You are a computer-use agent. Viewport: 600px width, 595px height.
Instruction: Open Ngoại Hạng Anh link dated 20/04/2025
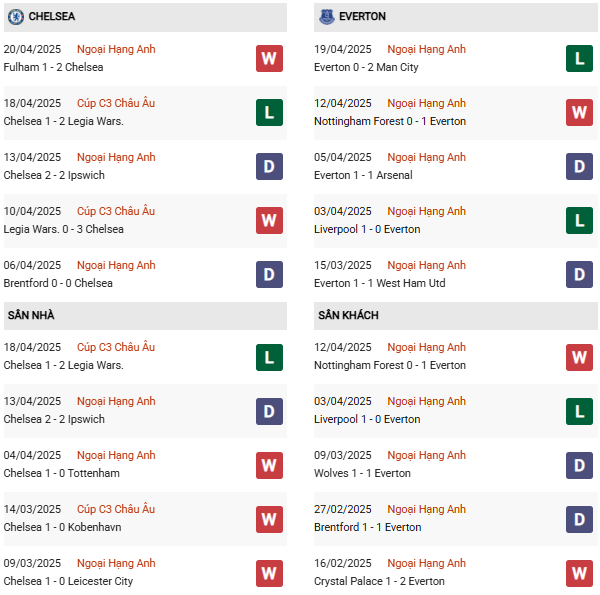pos(116,49)
